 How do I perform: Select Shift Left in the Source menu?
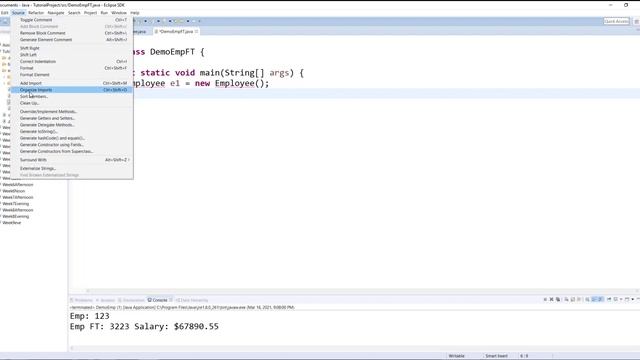71,55
